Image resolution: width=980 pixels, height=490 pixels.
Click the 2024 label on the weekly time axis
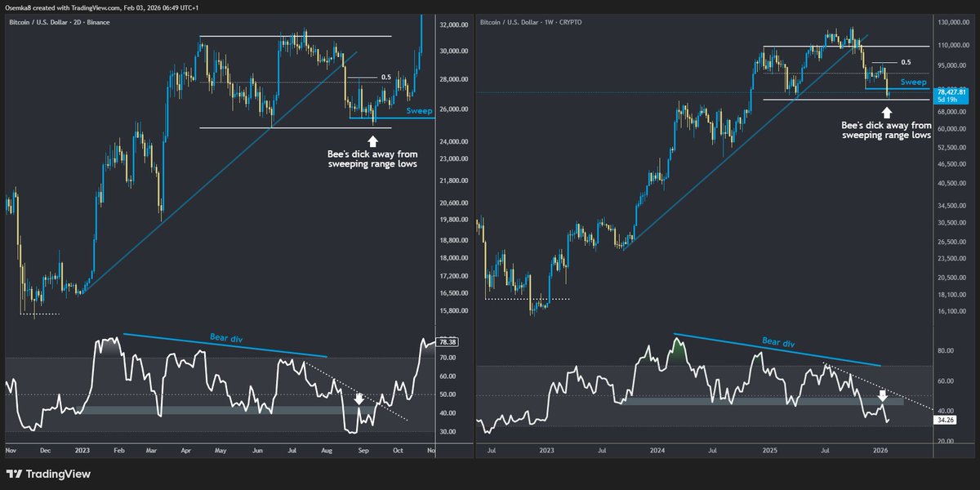(x=658, y=450)
